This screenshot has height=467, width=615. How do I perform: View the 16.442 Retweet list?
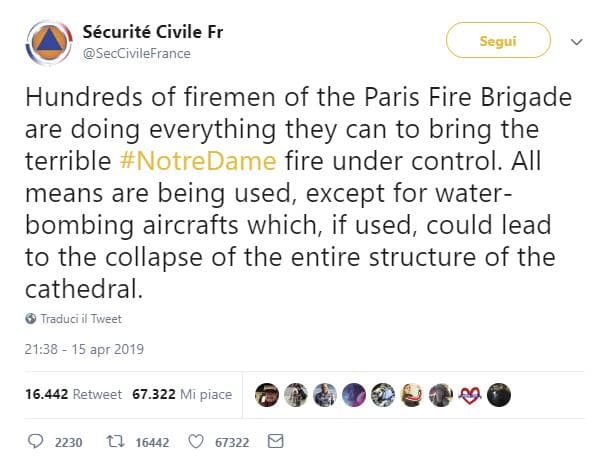click(x=72, y=394)
